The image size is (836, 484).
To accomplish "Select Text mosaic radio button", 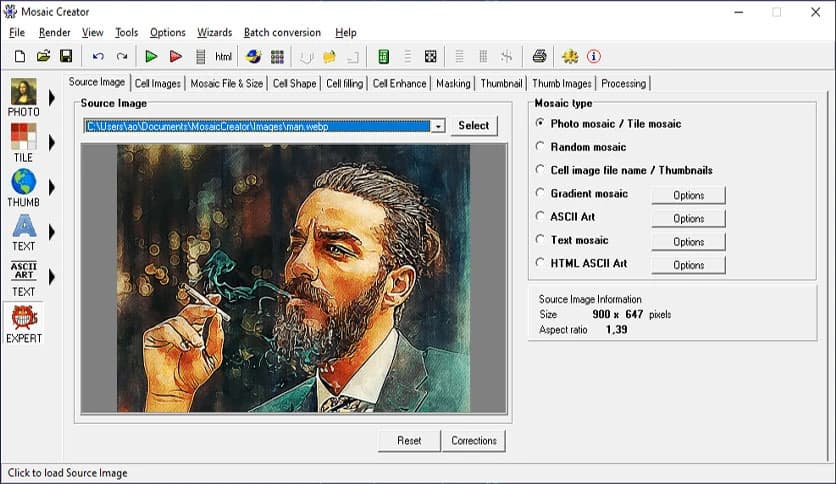I will tap(540, 239).
